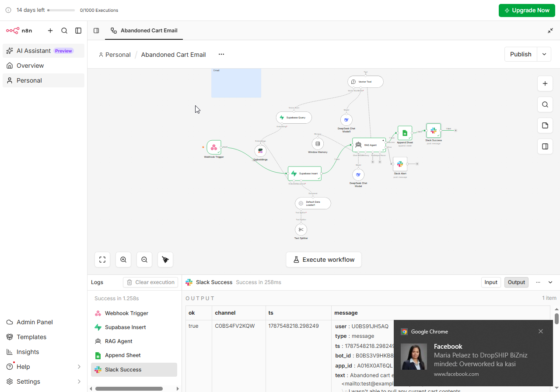The width and height of the screenshot is (560, 392).
Task: Select the Vector Tool node
Action: 365,82
